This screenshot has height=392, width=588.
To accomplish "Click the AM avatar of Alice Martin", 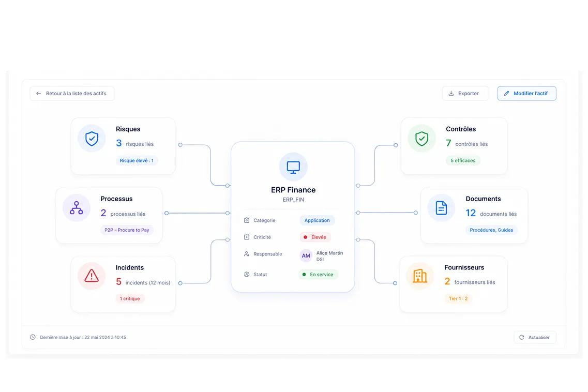I will pos(306,255).
